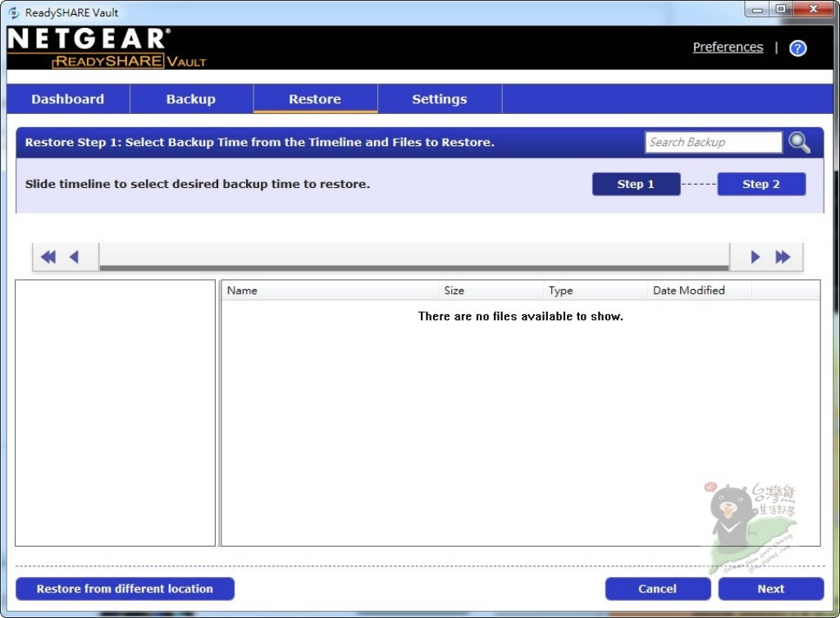Sort files by Name column header
The height and width of the screenshot is (618, 840).
point(330,291)
